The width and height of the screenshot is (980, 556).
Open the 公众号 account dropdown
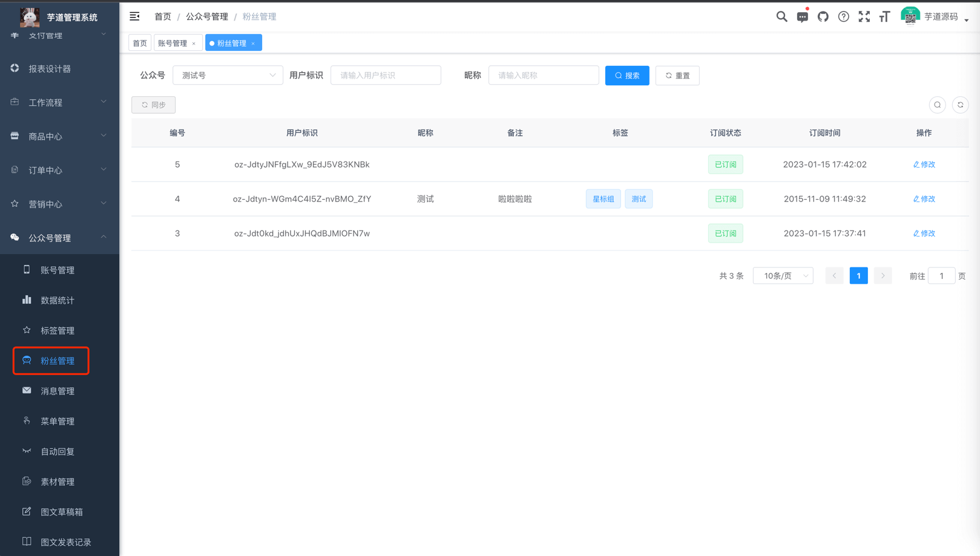pos(228,75)
